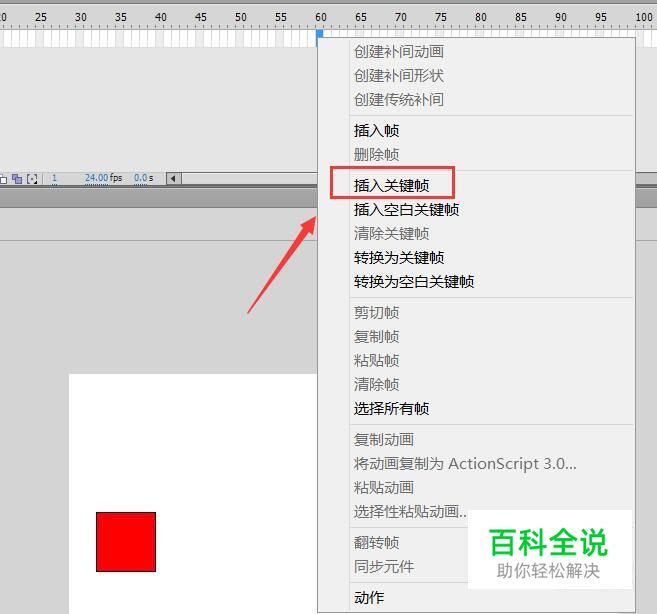657x614 pixels.
Task: Click the 复制动画 menu entry
Action: point(384,440)
